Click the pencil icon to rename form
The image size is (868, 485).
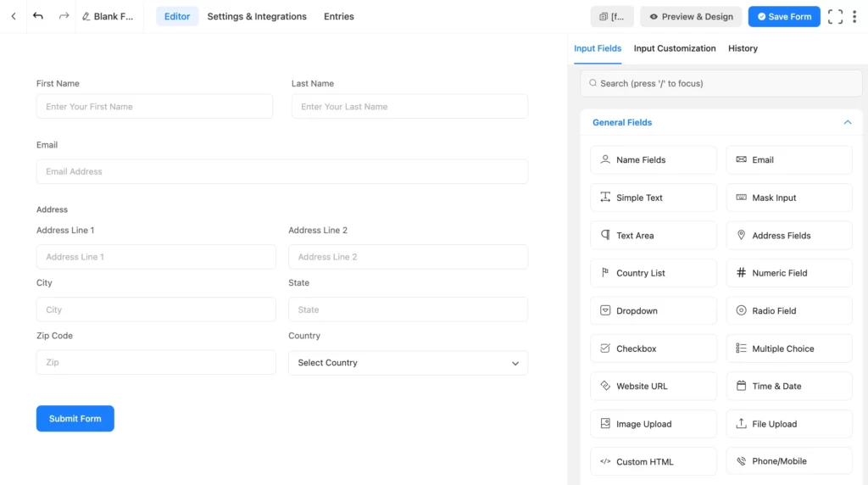[86, 17]
